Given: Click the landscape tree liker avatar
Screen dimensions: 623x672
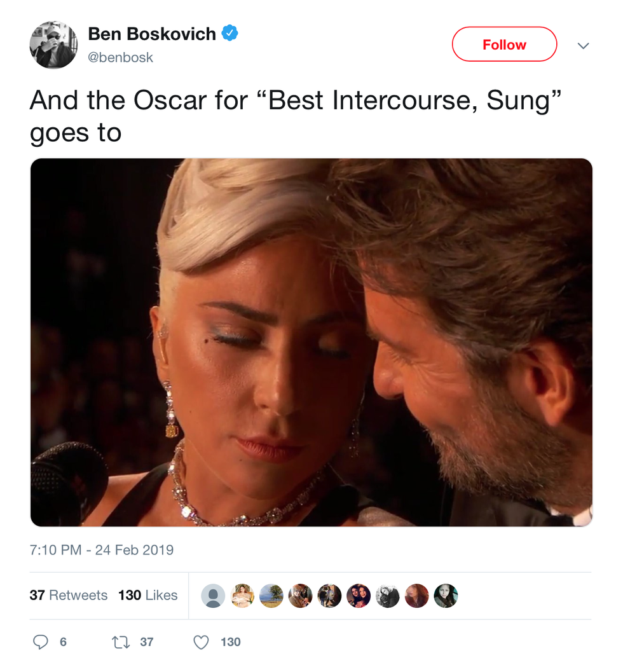Looking at the screenshot, I should tap(271, 596).
